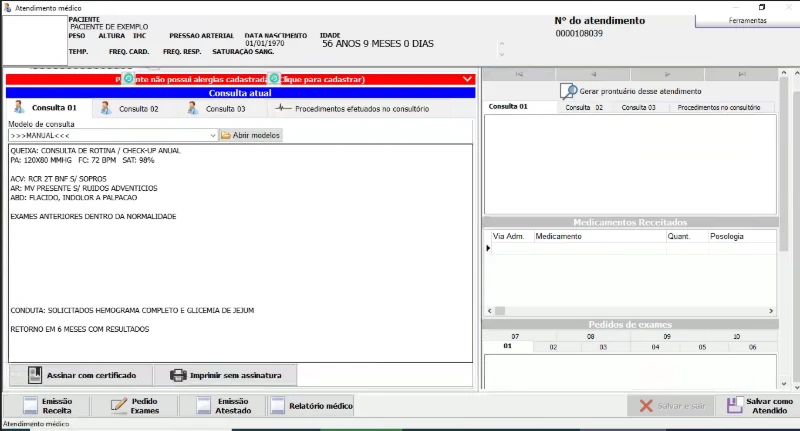Click the Relatório médico document icon
800x431 pixels.
click(278, 405)
